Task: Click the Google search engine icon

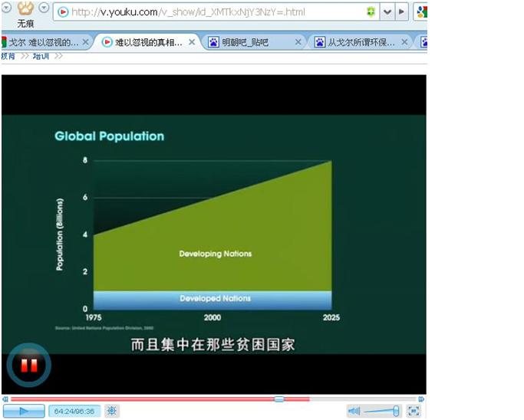Action: click(422, 12)
